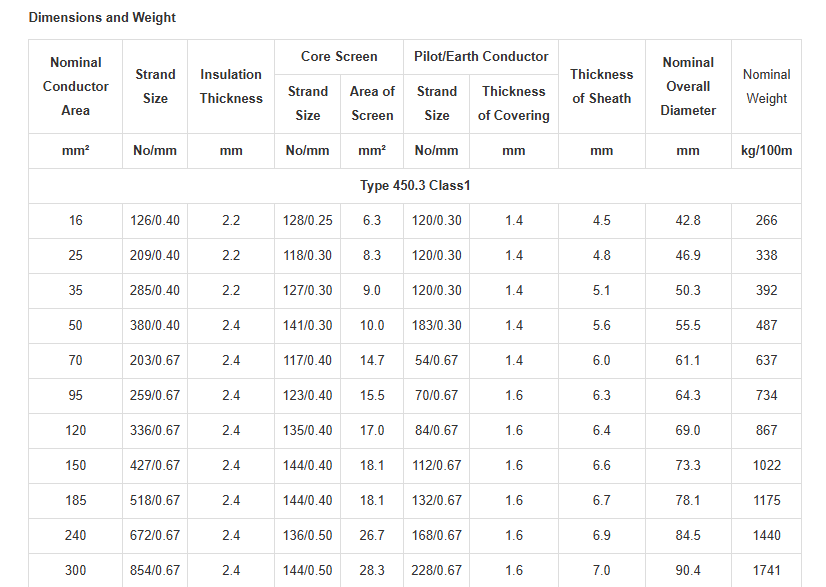Viewport: 826px width, 587px height.
Task: Select the '228/0.67' pilot strand cell
Action: (437, 571)
